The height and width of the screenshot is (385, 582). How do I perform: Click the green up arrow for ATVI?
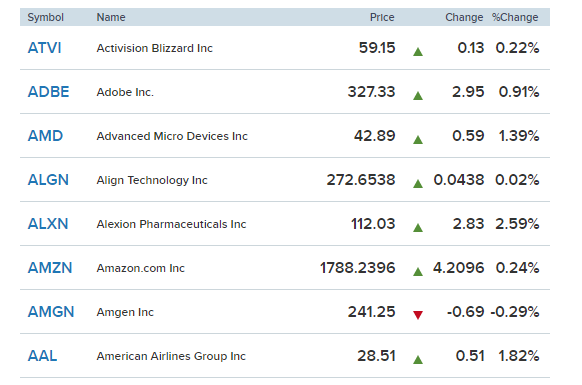tap(418, 52)
